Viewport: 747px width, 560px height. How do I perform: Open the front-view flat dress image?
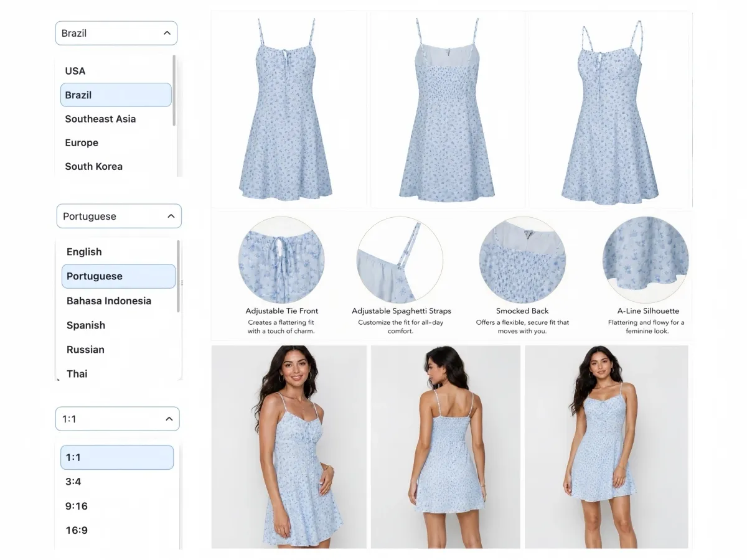[x=288, y=109]
